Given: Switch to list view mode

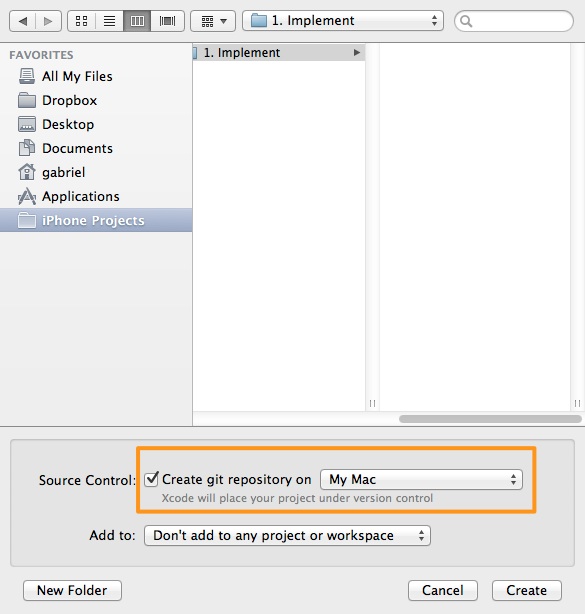Looking at the screenshot, I should [x=109, y=21].
